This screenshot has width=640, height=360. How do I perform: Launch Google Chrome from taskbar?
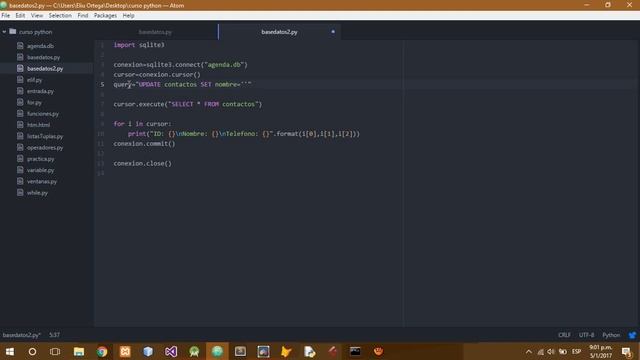(102, 351)
